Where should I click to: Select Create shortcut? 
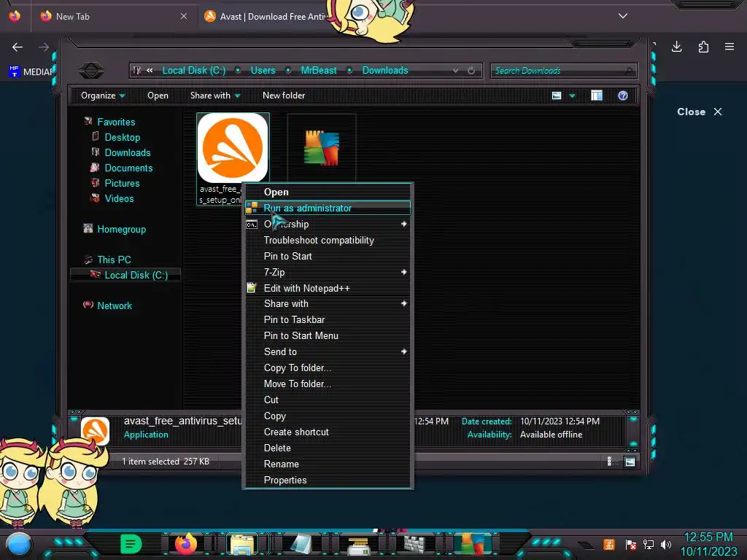328,432
